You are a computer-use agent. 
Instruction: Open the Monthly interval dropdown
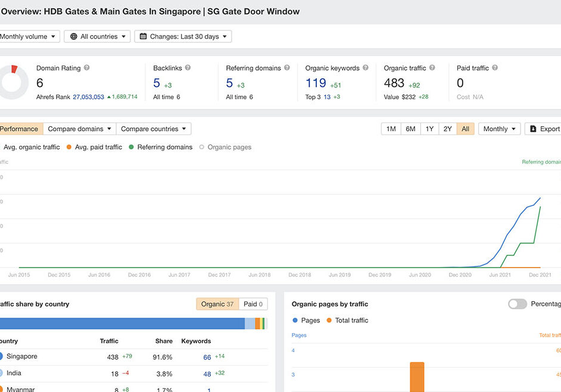pyautogui.click(x=498, y=129)
